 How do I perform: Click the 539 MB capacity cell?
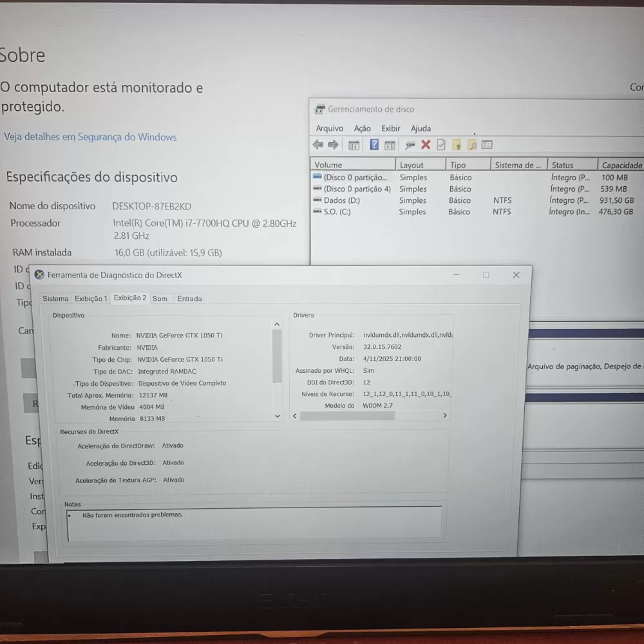coord(614,189)
